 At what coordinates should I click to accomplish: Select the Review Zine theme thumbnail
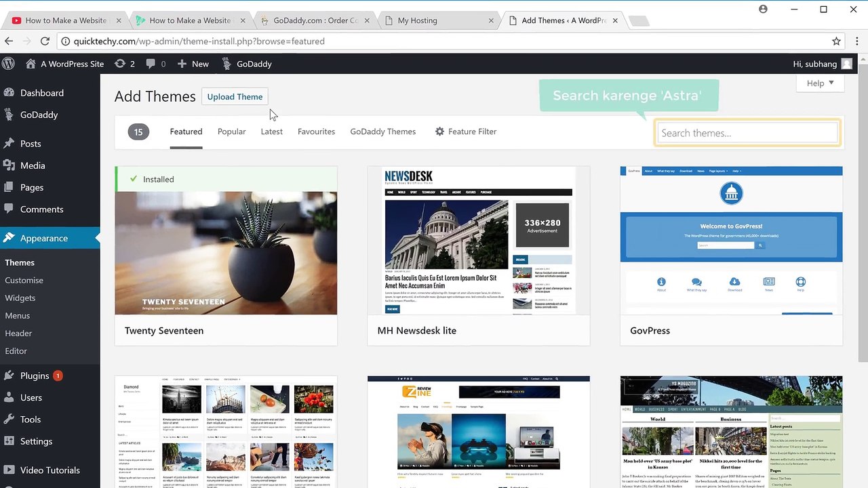[x=479, y=432]
